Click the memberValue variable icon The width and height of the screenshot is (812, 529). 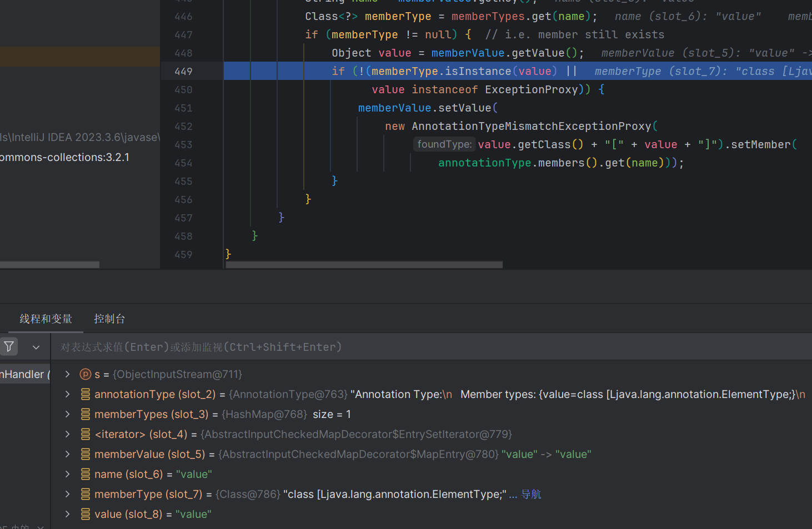point(86,455)
